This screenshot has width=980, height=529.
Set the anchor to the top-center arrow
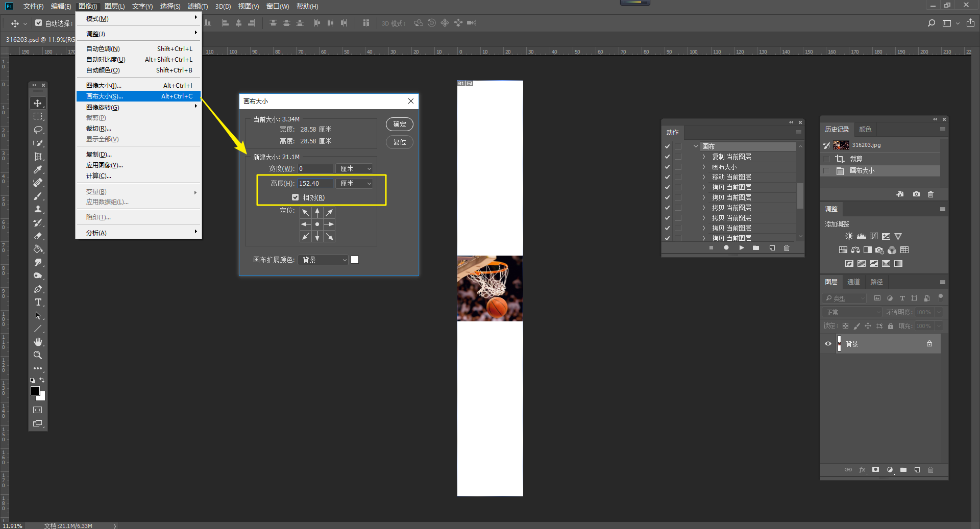tap(317, 212)
